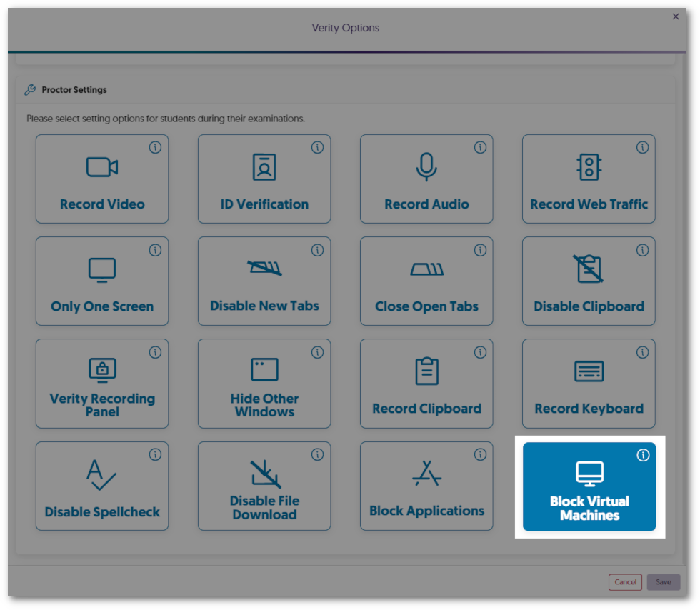Viewport: 700px width, 610px height.
Task: Select the Disable Clipboard icon
Action: tap(588, 269)
